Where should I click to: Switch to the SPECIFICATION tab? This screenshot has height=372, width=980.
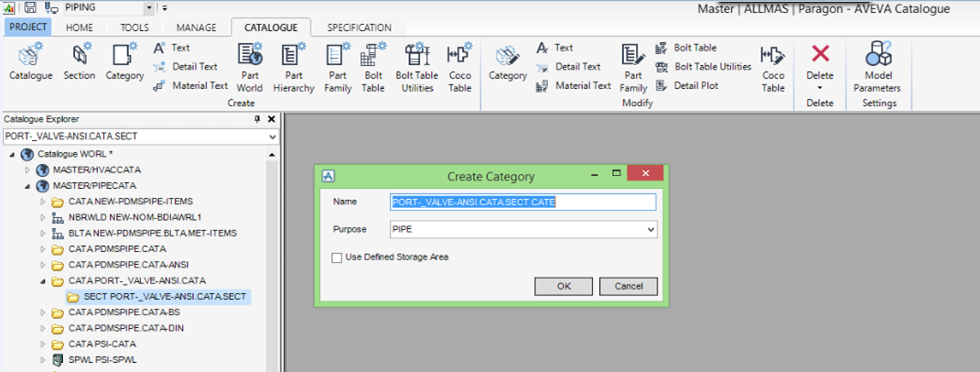(360, 27)
